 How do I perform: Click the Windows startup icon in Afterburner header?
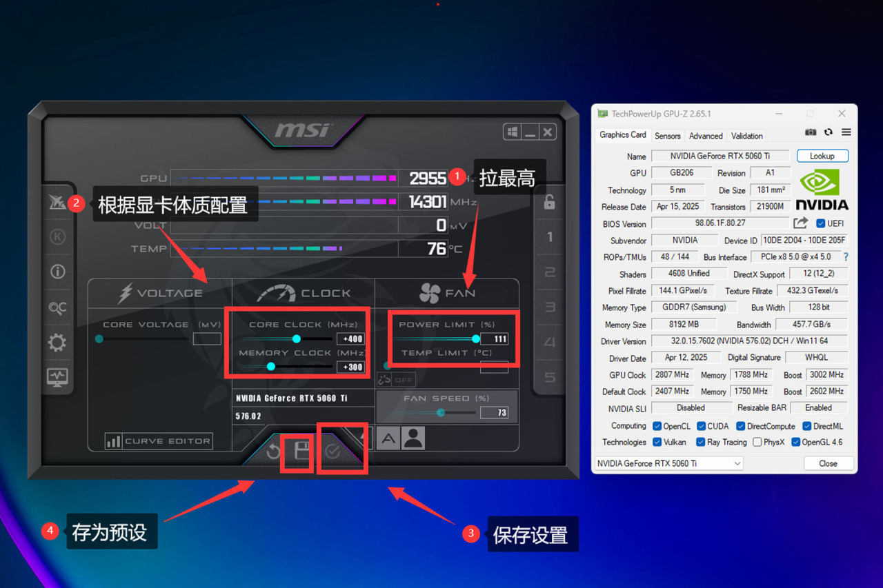(x=512, y=132)
